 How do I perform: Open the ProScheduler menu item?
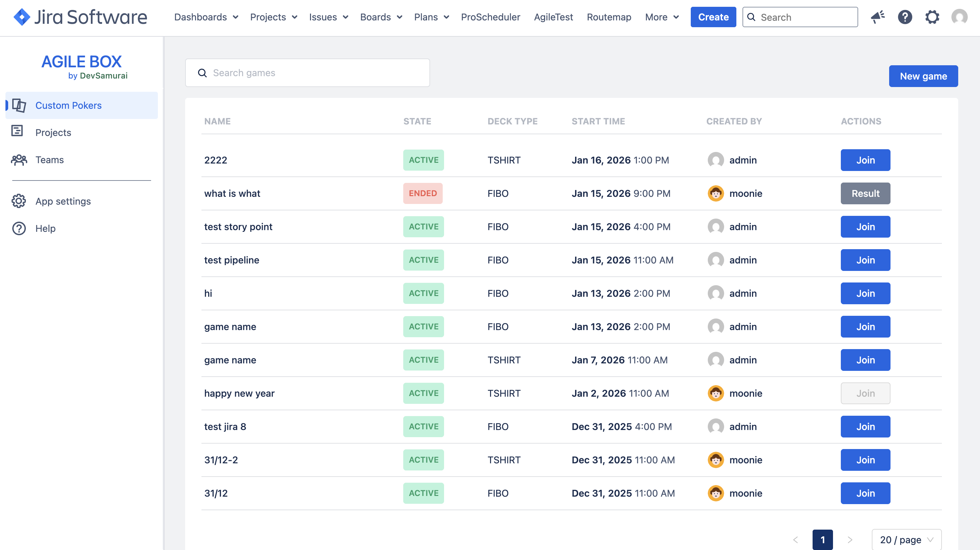(x=490, y=17)
